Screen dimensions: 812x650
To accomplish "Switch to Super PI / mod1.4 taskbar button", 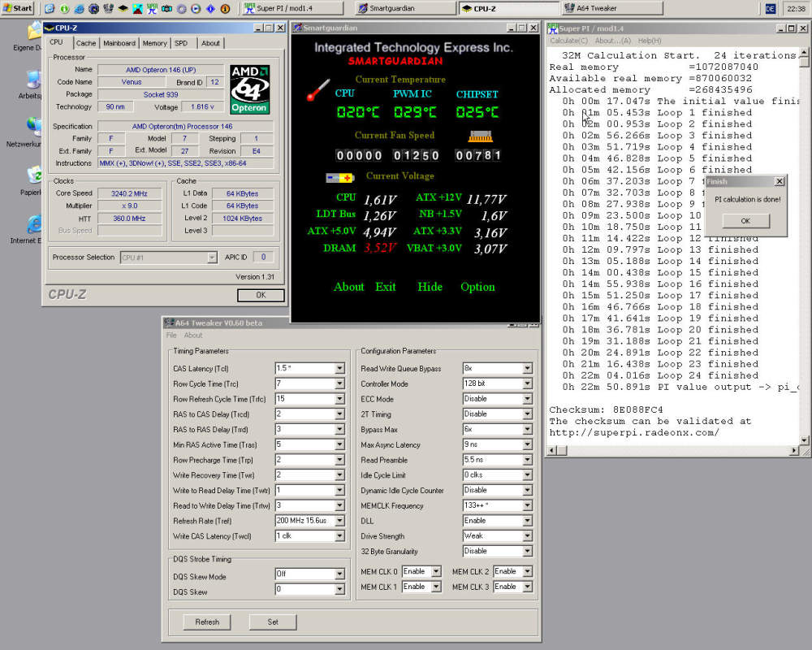I will click(293, 8).
